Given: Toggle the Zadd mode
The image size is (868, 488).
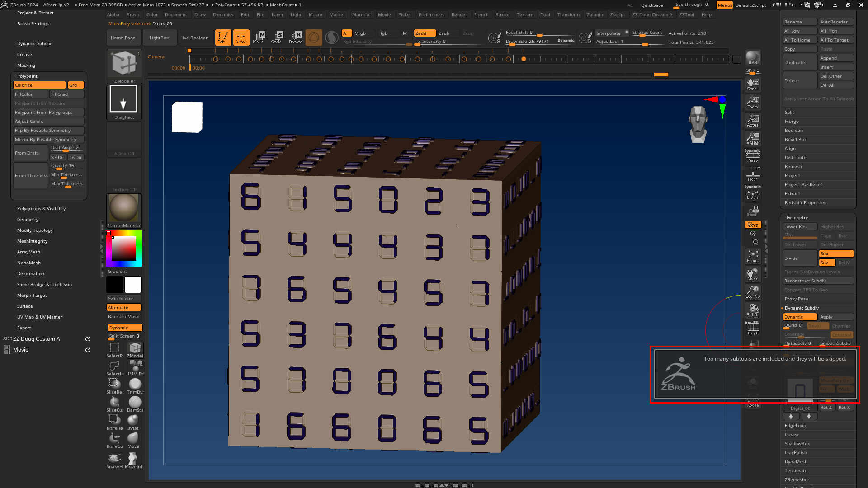Looking at the screenshot, I should coord(425,33).
